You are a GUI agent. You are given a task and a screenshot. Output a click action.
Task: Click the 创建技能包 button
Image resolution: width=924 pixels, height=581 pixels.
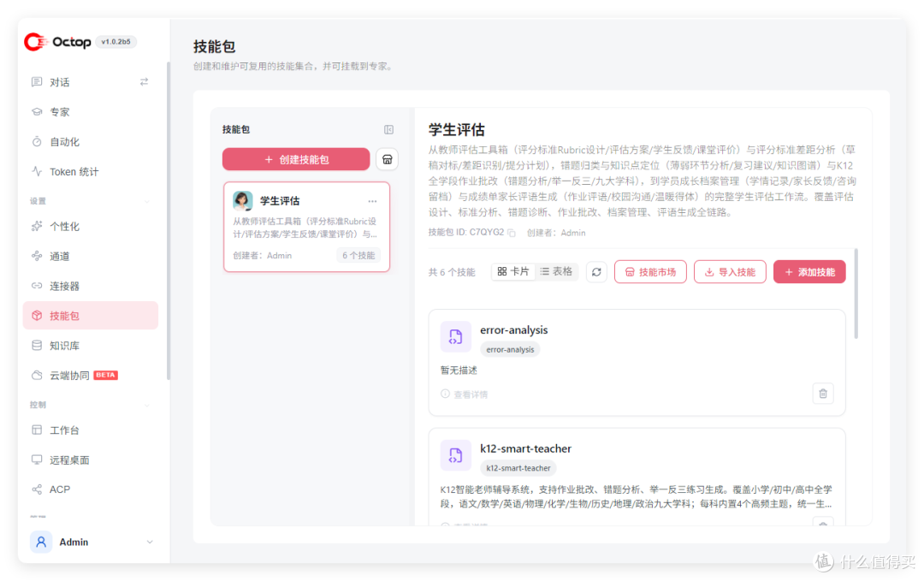296,160
